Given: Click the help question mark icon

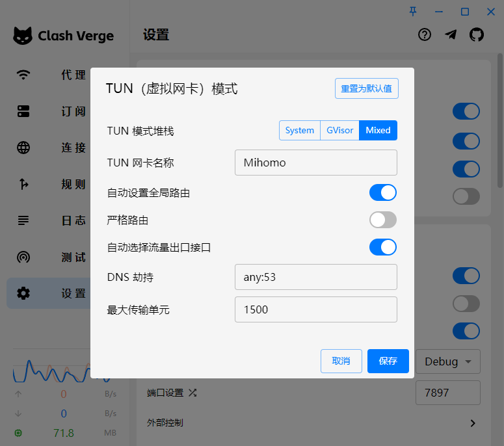Looking at the screenshot, I should point(425,35).
